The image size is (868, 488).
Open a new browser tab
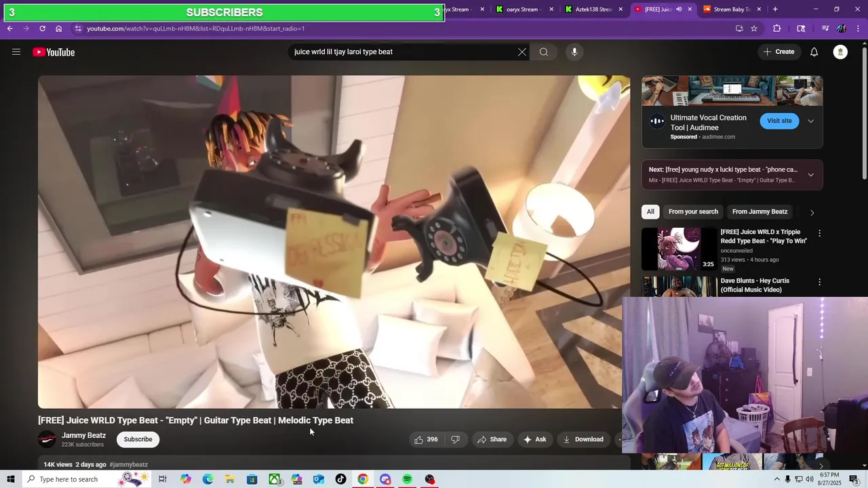click(x=775, y=9)
